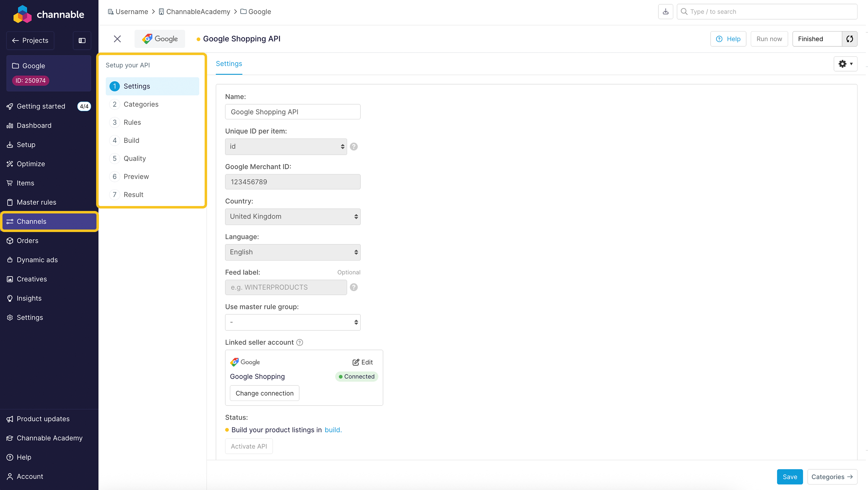Open the gear settings dropdown menu

[845, 64]
